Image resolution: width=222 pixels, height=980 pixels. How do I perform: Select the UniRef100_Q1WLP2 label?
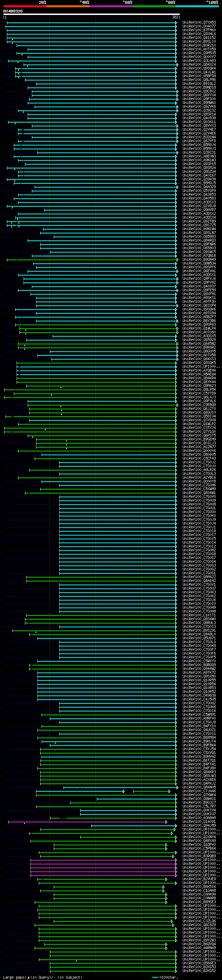click(x=199, y=424)
